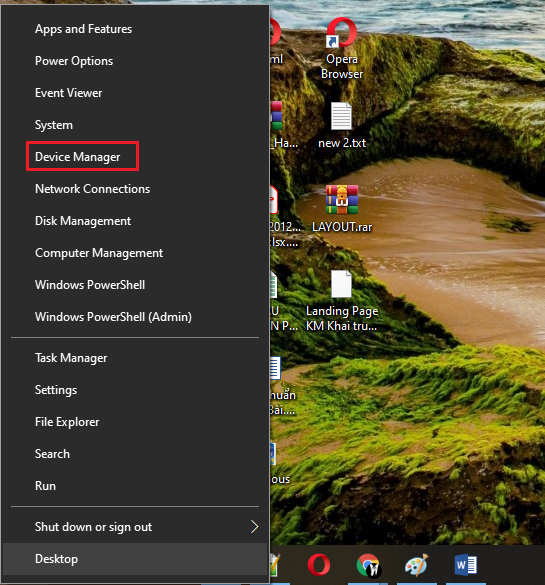This screenshot has width=545, height=585.
Task: Choose Apps and Features
Action: [x=84, y=29]
